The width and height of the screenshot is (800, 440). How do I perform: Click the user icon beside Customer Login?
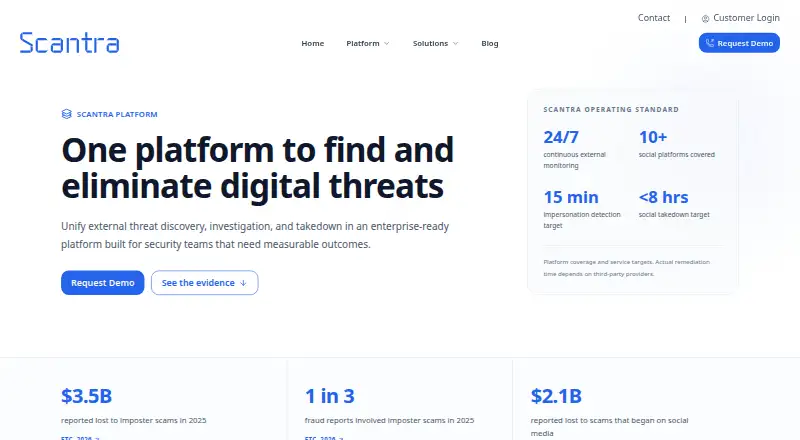tap(705, 19)
